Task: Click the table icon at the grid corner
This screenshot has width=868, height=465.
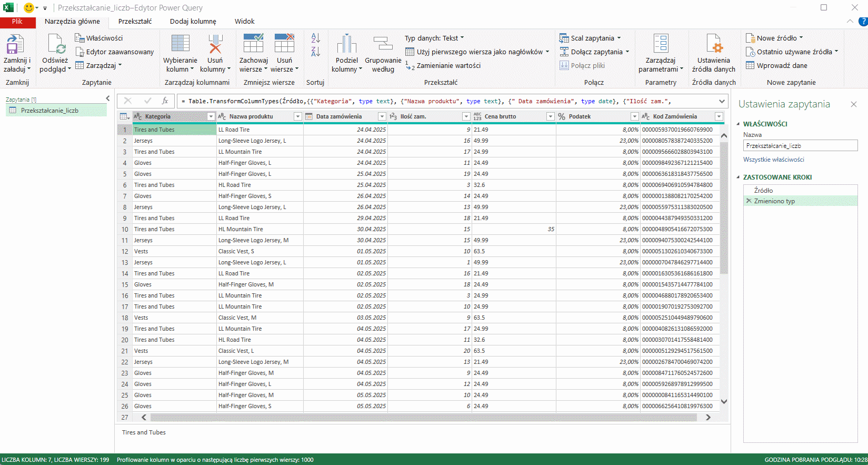Action: [x=124, y=116]
